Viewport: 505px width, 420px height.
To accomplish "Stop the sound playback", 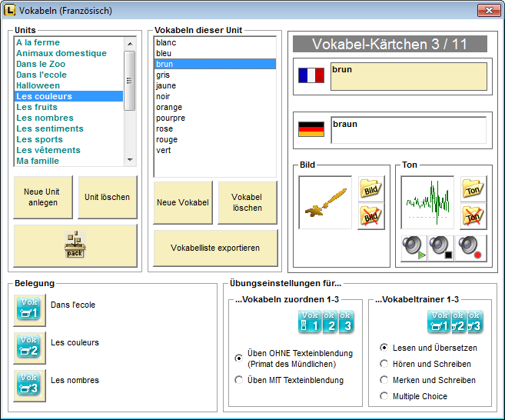I will [x=441, y=248].
